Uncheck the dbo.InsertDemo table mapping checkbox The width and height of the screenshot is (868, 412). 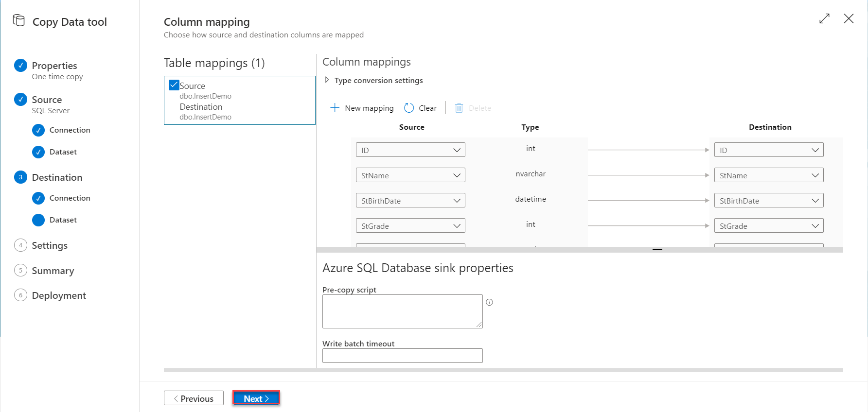[x=174, y=85]
